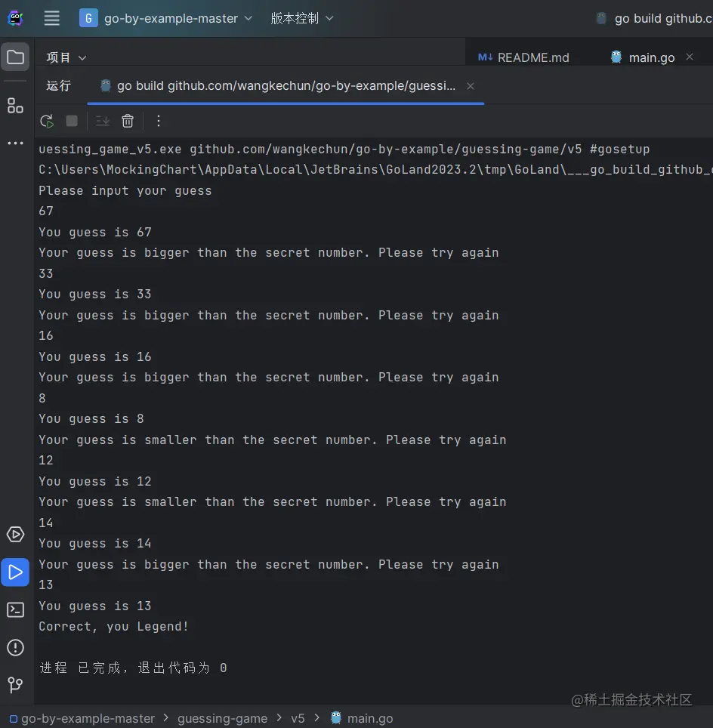Open the go build run configuration selector
The image size is (713, 728).
(x=655, y=18)
